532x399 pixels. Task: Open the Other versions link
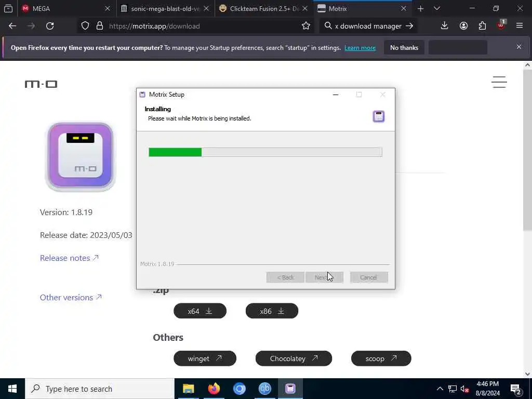[71, 297]
